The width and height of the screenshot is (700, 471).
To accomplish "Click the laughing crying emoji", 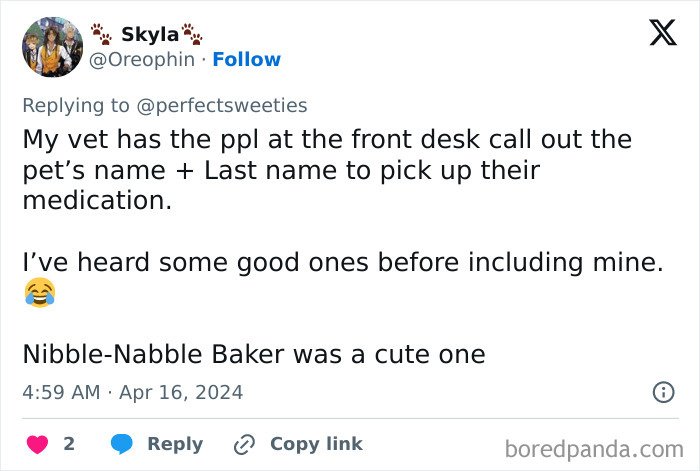I will [38, 291].
